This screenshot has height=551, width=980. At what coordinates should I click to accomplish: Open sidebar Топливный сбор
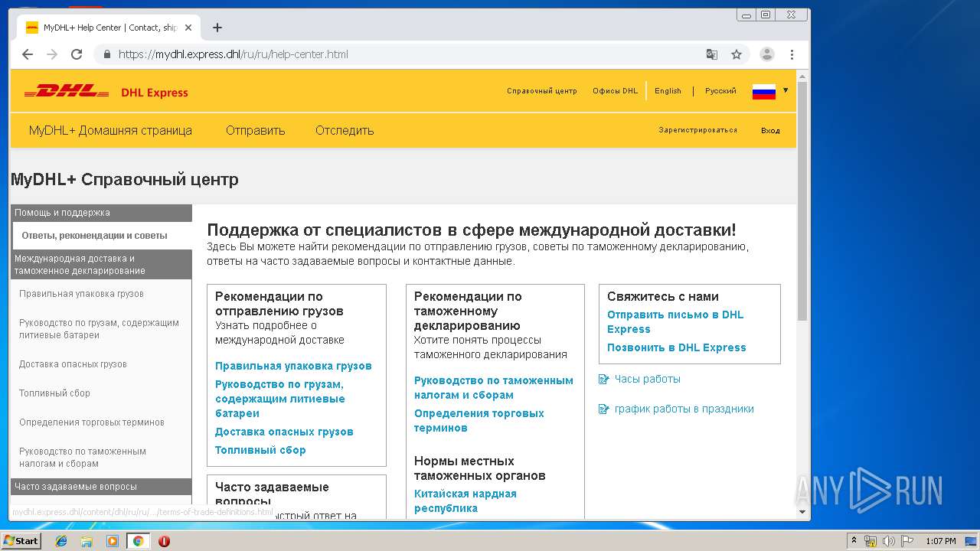tap(54, 393)
